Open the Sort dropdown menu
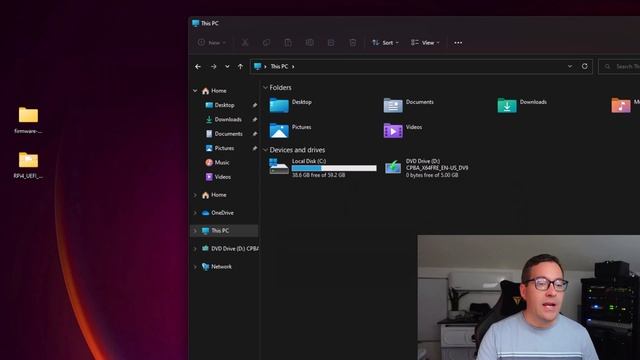Image resolution: width=640 pixels, height=360 pixels. click(385, 42)
